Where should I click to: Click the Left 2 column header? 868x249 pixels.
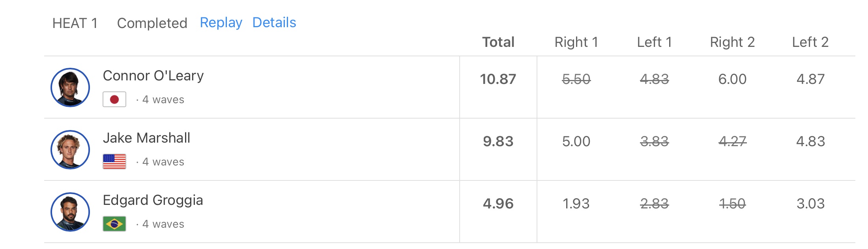click(x=810, y=42)
